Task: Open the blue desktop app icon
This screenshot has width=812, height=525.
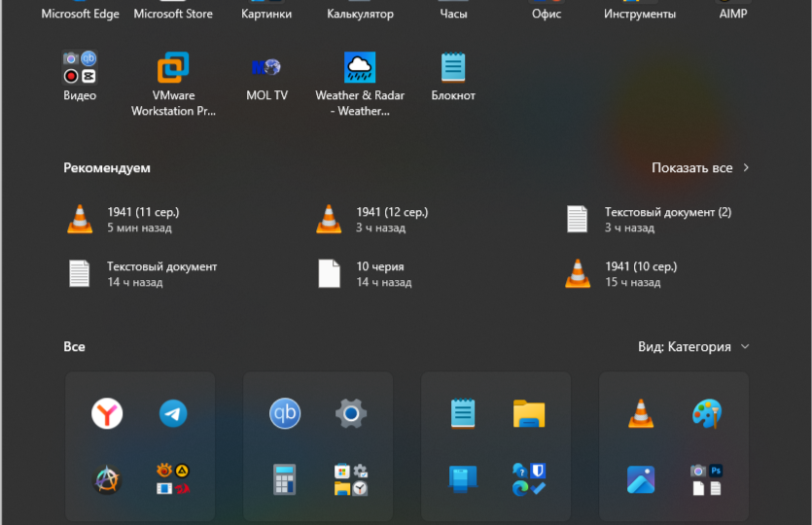Action: 463,479
